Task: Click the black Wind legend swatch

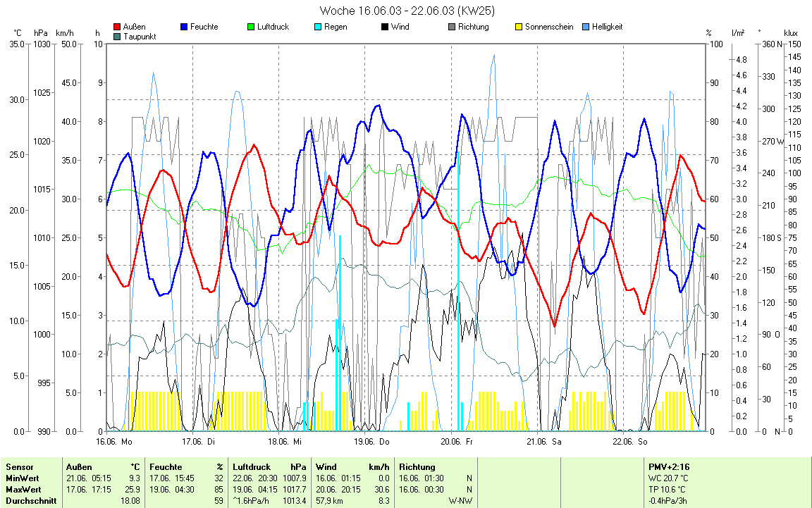Action: coord(385,27)
